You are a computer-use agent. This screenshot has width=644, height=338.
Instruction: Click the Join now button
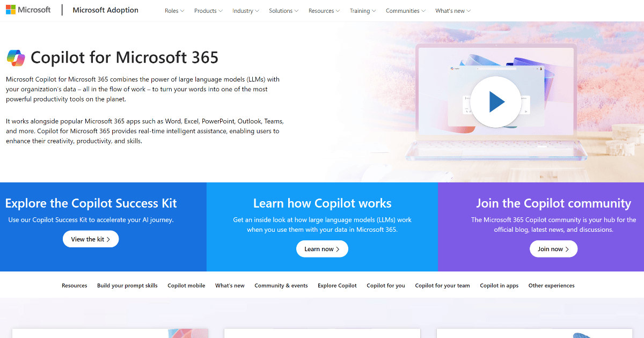553,248
